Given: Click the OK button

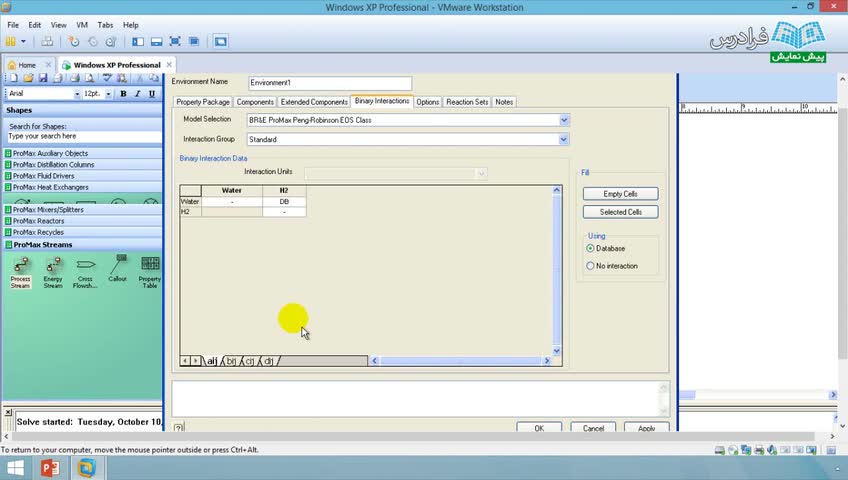Looking at the screenshot, I should click(x=539, y=428).
